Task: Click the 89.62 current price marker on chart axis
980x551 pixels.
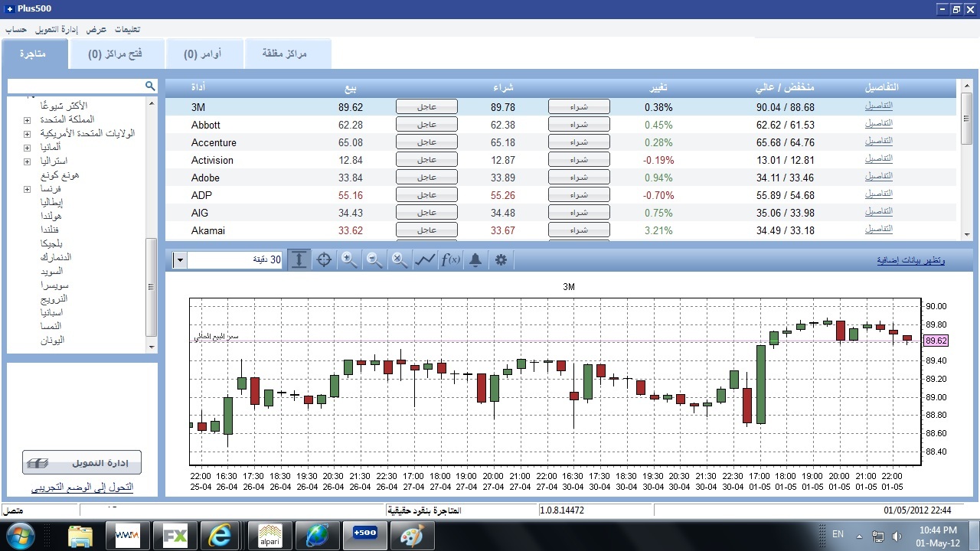Action: click(936, 341)
